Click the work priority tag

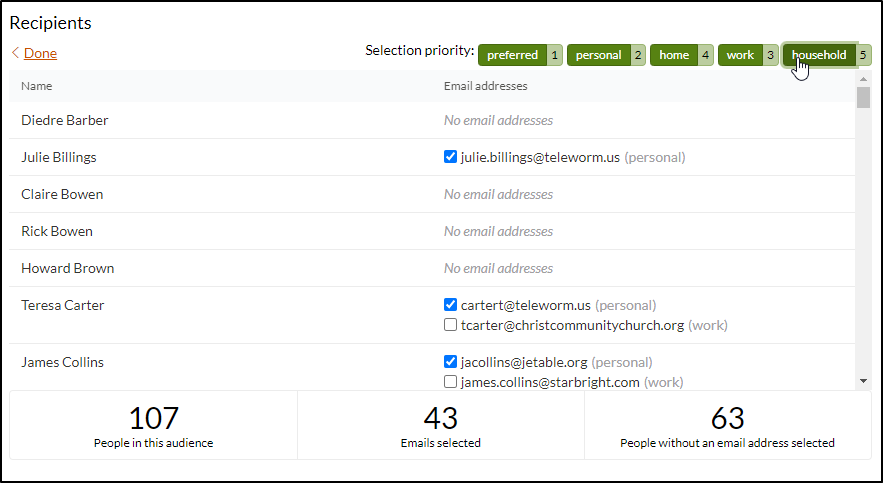click(740, 55)
